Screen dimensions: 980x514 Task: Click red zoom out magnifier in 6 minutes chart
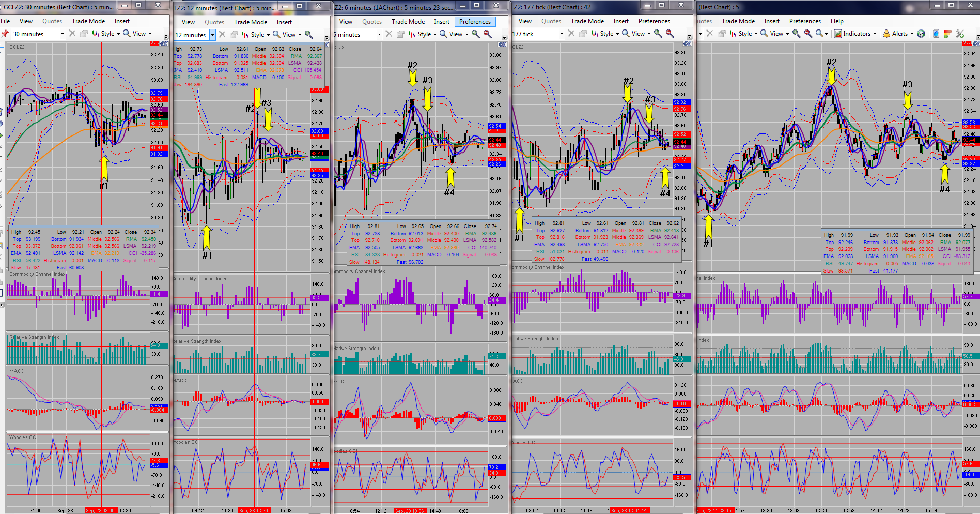tap(487, 34)
